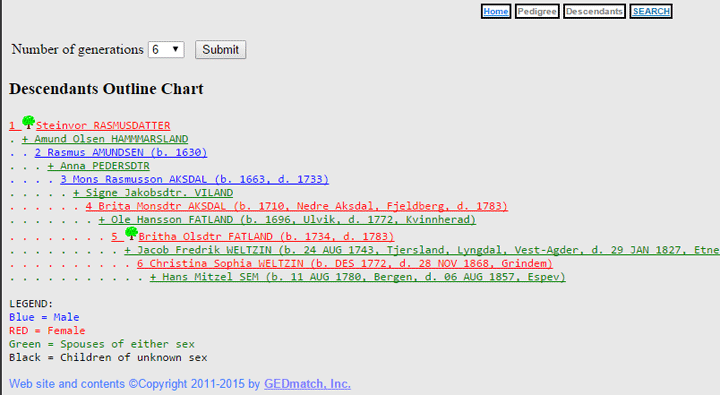Visit the GEDmatch, Inc. footer link
Image resolution: width=720 pixels, height=395 pixels.
tap(307, 384)
